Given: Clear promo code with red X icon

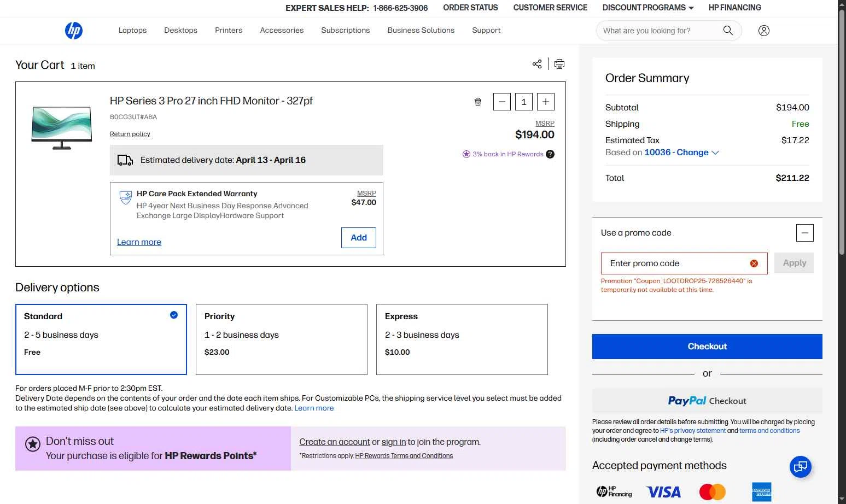Looking at the screenshot, I should coord(754,263).
